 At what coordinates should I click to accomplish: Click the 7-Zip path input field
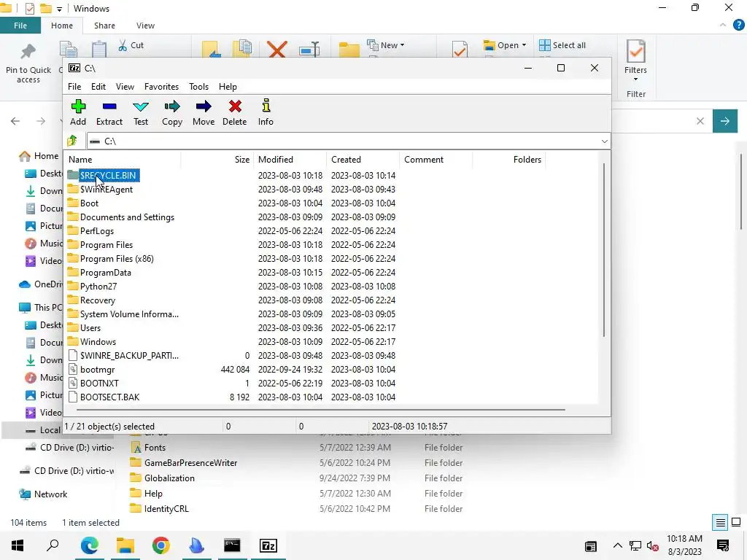[x=343, y=141]
